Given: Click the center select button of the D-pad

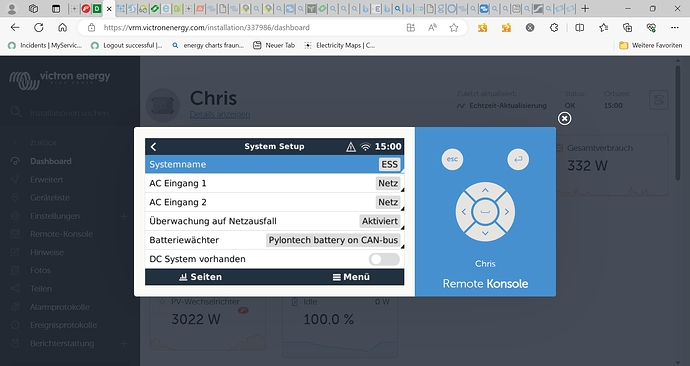Looking at the screenshot, I should pos(485,212).
